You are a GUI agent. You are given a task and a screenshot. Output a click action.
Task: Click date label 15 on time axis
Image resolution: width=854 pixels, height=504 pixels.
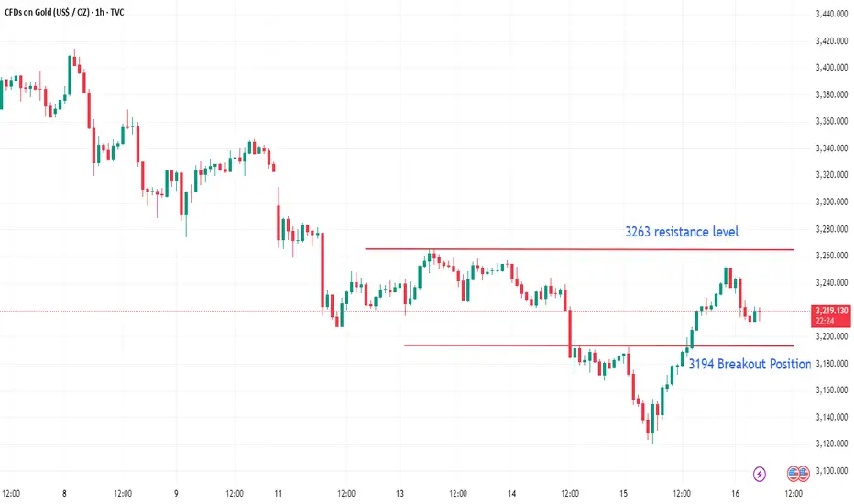(x=623, y=494)
